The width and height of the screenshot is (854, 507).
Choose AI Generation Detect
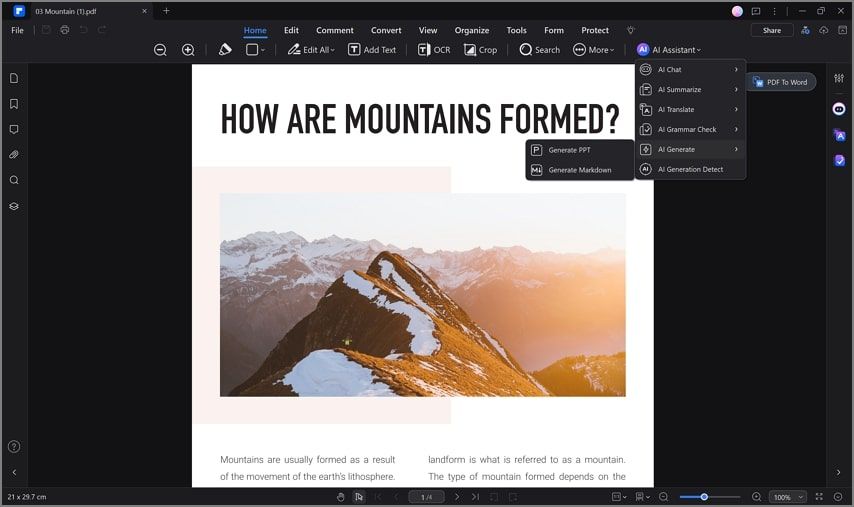[690, 169]
